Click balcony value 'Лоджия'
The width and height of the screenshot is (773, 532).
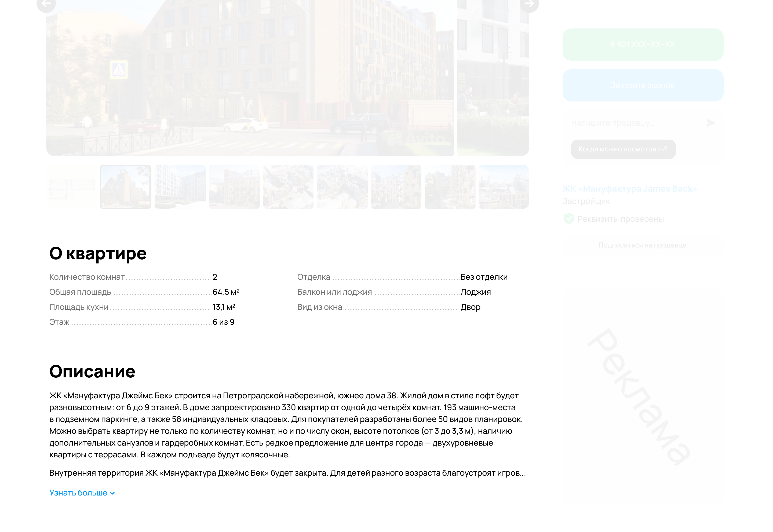click(x=476, y=292)
